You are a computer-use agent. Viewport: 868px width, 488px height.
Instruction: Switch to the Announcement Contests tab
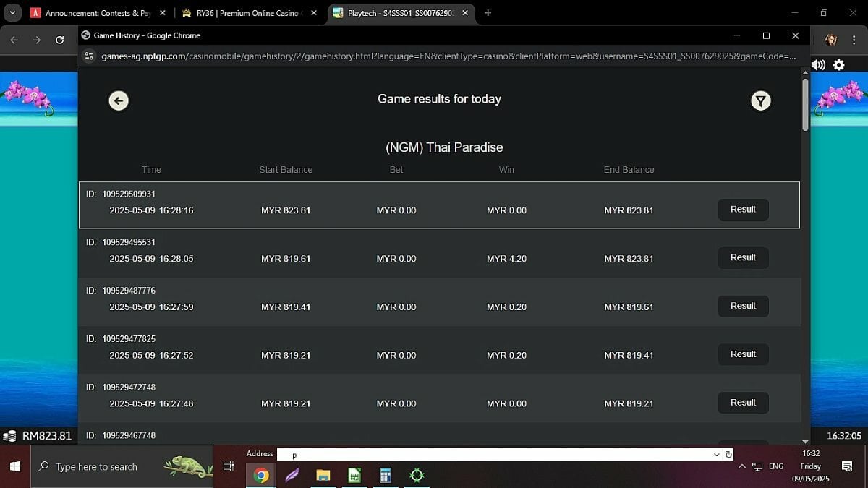point(98,13)
